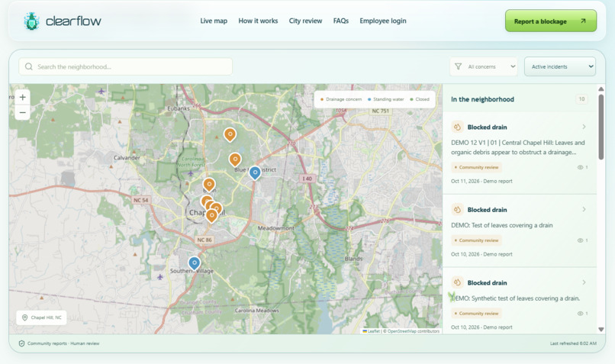615x364 pixels.
Task: Click the clearflow logo icon
Action: click(x=31, y=21)
